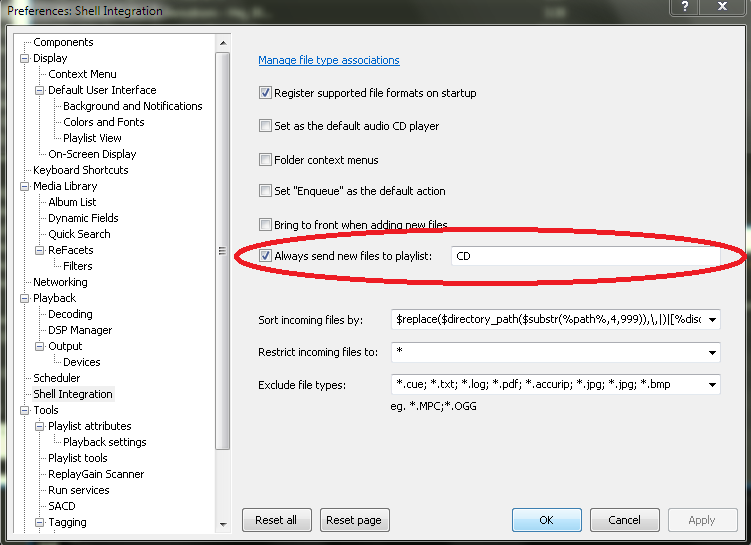Click the playlist name field containing CD
This screenshot has width=751, height=545.
[585, 256]
